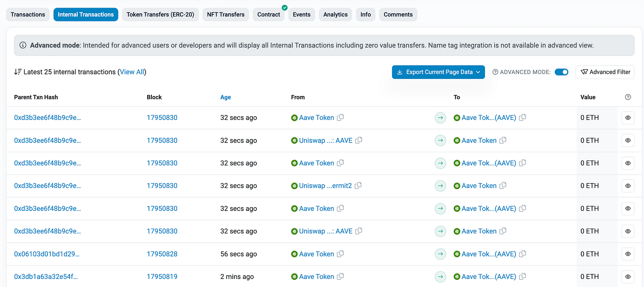Select the Internal Transactions tab
Viewport: 644px width, 287px height.
86,14
